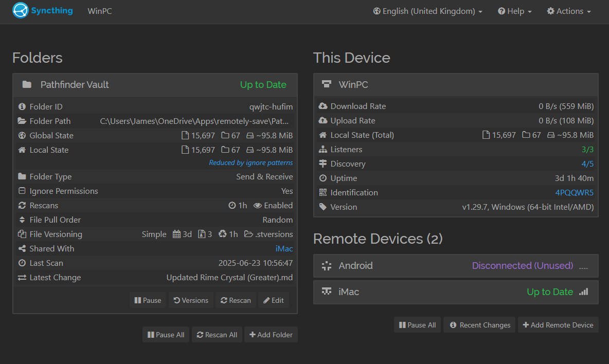This screenshot has width=609, height=364.
Task: Click the Upload Rate cloud icon
Action: tap(323, 120)
